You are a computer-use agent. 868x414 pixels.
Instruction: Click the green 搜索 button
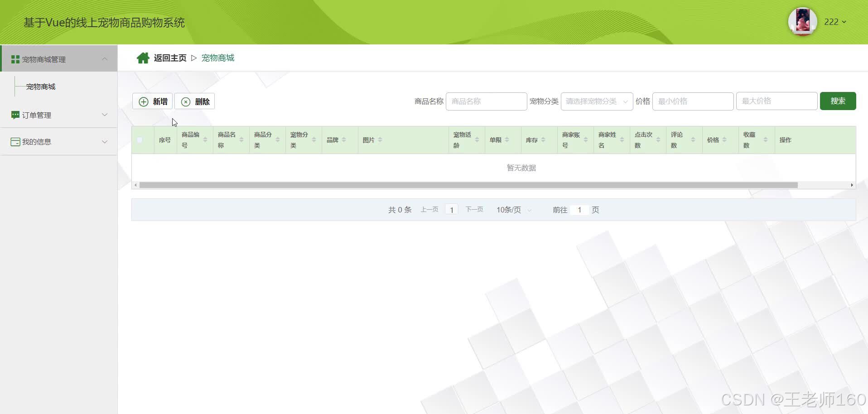coord(838,101)
